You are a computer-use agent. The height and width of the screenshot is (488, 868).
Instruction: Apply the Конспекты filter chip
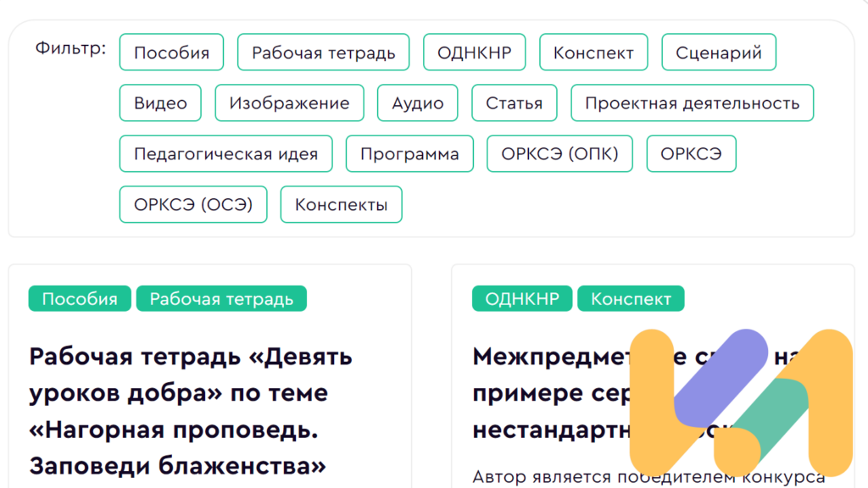[x=341, y=205]
